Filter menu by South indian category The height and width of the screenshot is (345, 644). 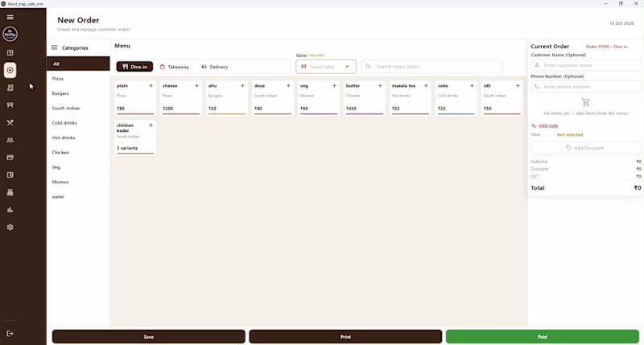tap(78, 109)
